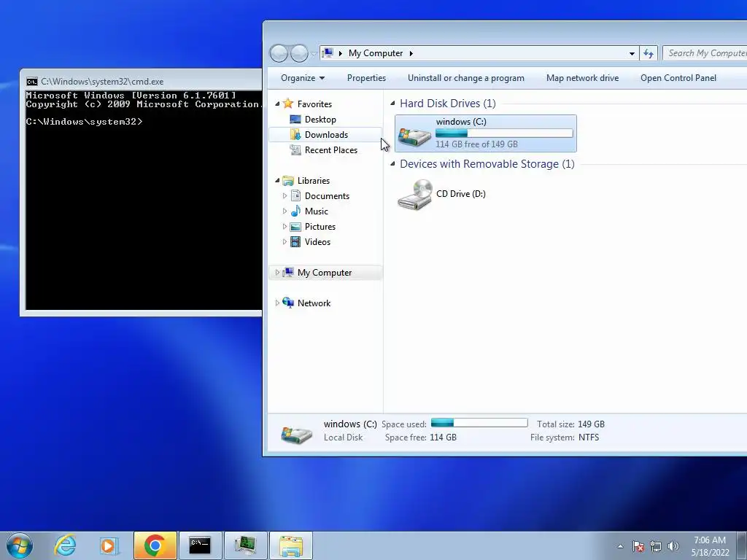This screenshot has width=747, height=560.
Task: Select Documents library
Action: (327, 195)
